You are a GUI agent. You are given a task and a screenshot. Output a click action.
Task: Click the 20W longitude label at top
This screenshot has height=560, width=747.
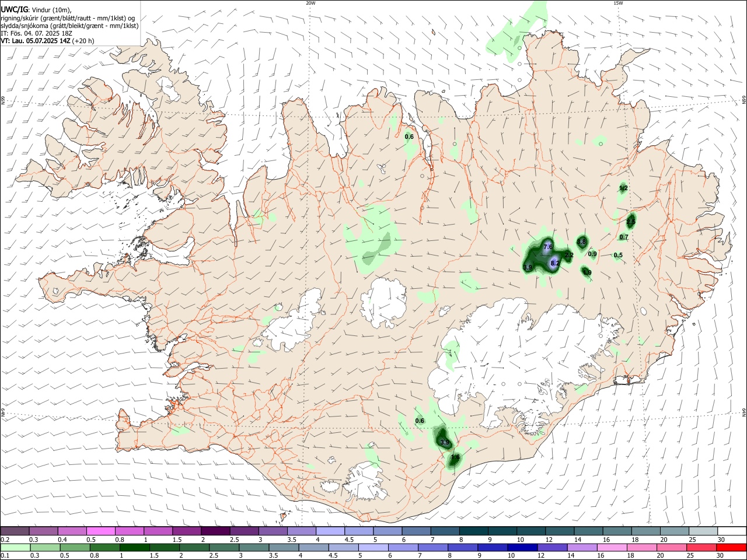(x=310, y=3)
